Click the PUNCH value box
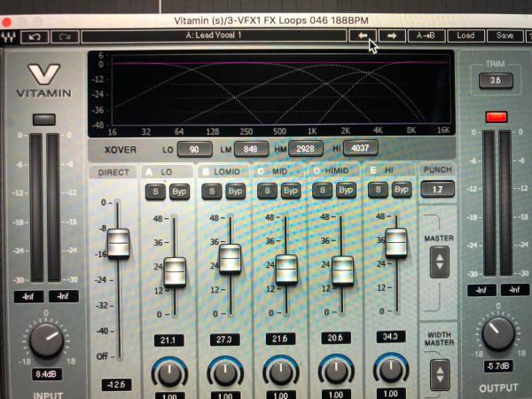This screenshot has width=532, height=399. [437, 189]
